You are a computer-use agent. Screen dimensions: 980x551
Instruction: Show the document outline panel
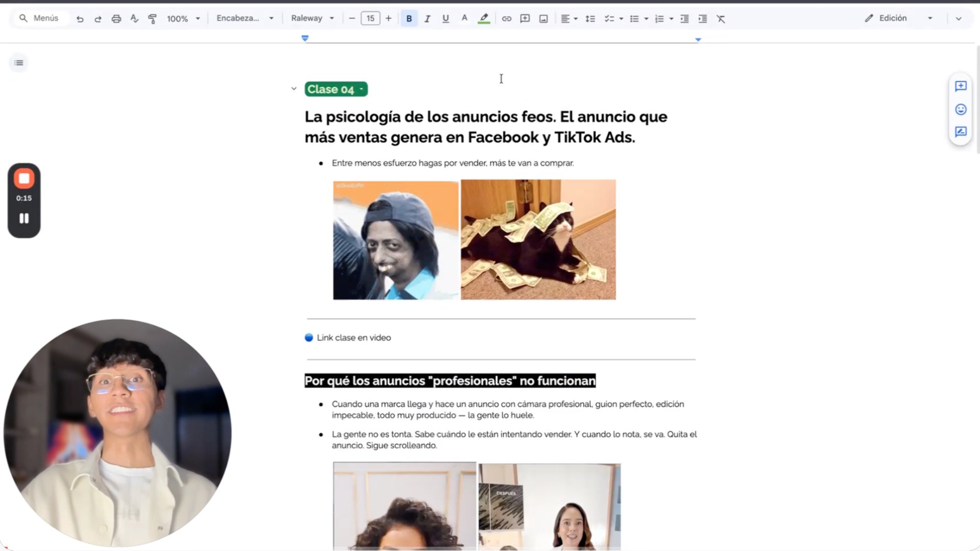[19, 63]
